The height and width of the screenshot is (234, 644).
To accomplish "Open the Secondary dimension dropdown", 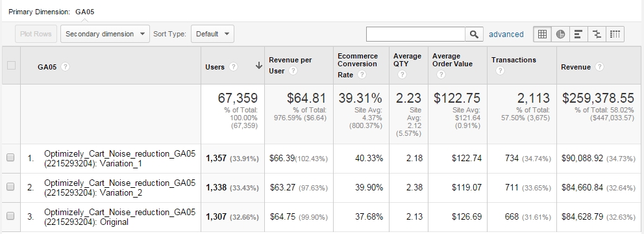I will (105, 34).
